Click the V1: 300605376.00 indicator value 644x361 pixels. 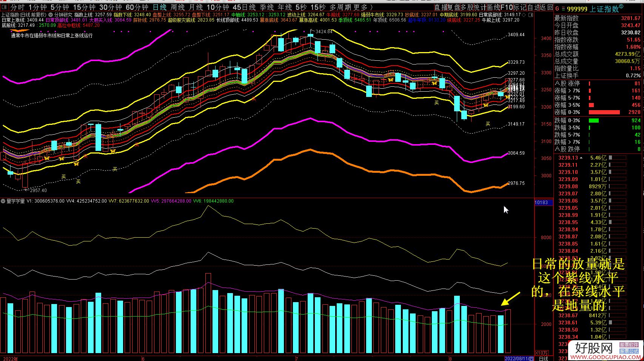tap(45, 201)
